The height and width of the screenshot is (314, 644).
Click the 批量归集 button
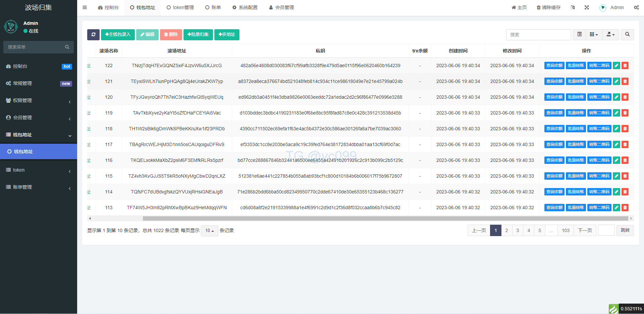click(198, 35)
